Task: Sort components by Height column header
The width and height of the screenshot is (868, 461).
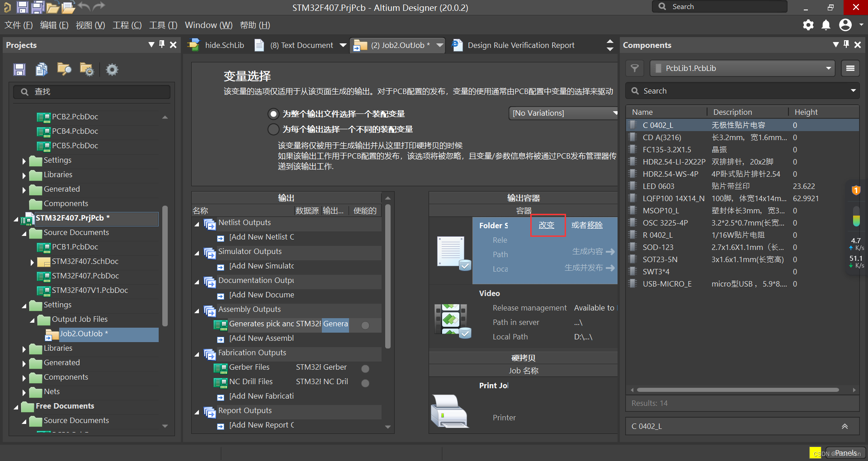Action: 806,112
